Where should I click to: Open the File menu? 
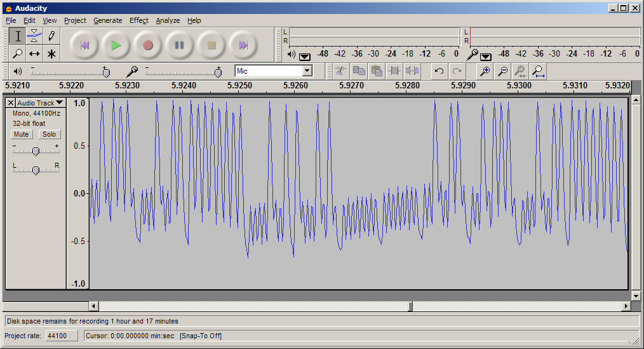coord(11,20)
